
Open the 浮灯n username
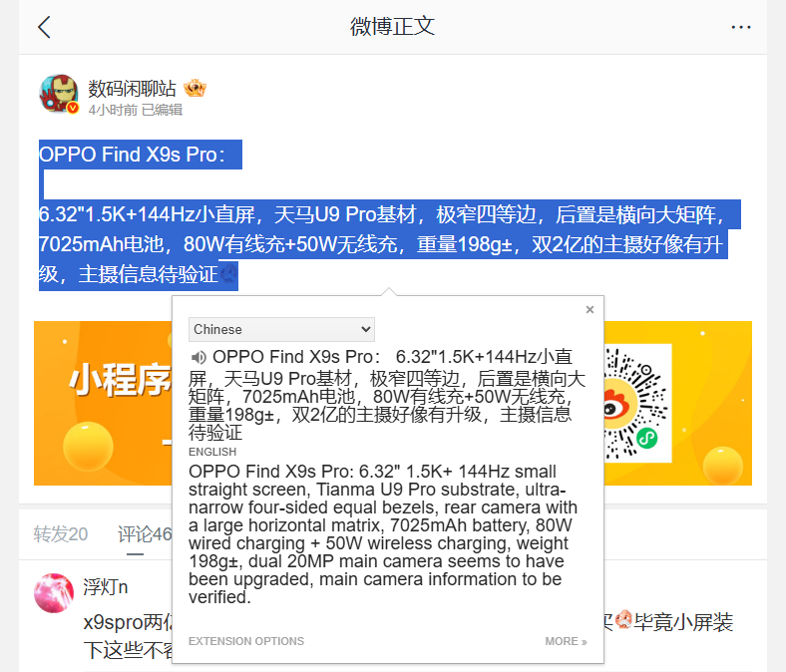click(x=106, y=587)
